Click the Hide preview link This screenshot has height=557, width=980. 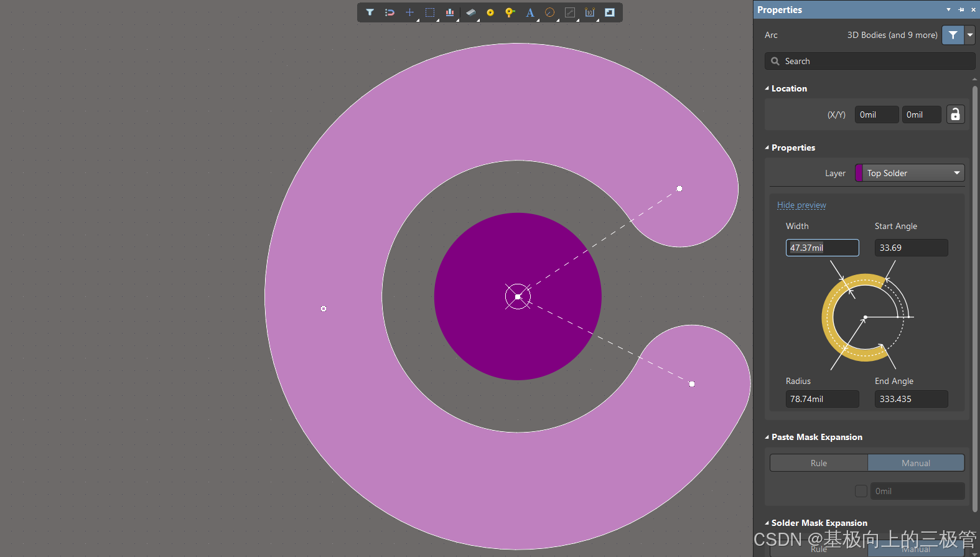(801, 205)
